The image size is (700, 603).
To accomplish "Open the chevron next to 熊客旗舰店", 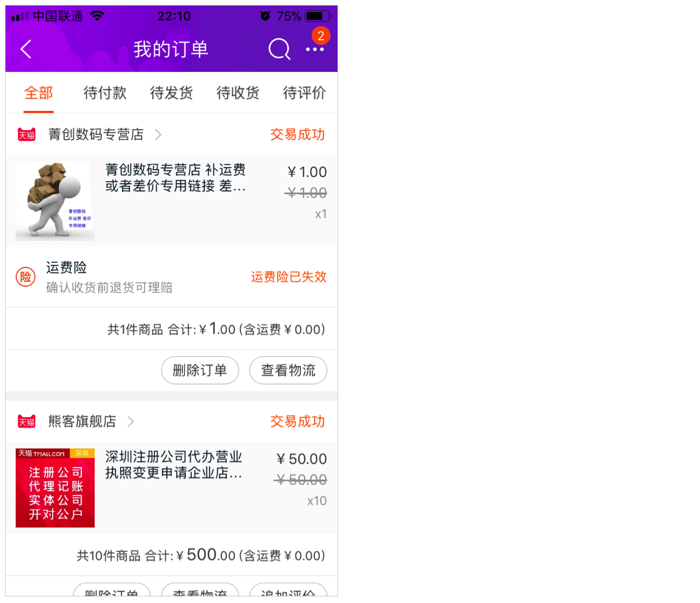I will (131, 422).
